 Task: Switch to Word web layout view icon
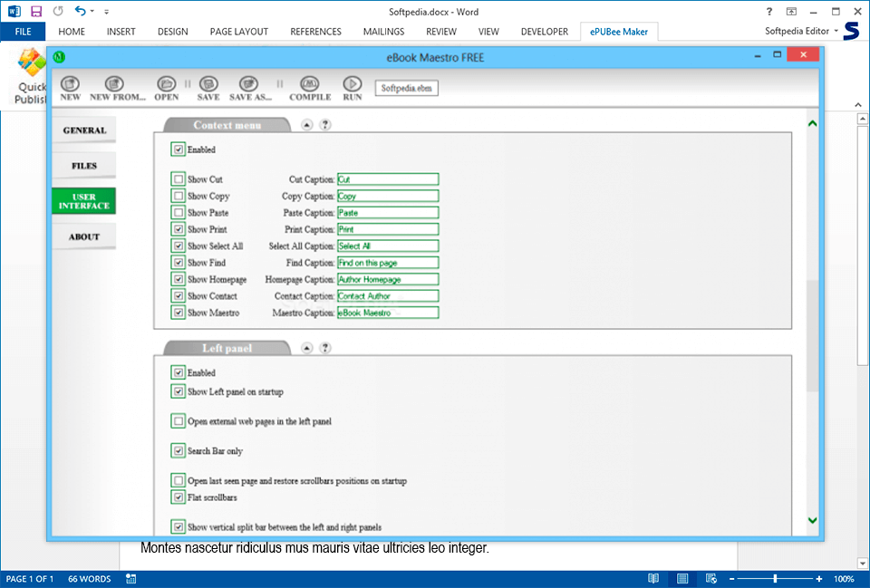(x=711, y=579)
